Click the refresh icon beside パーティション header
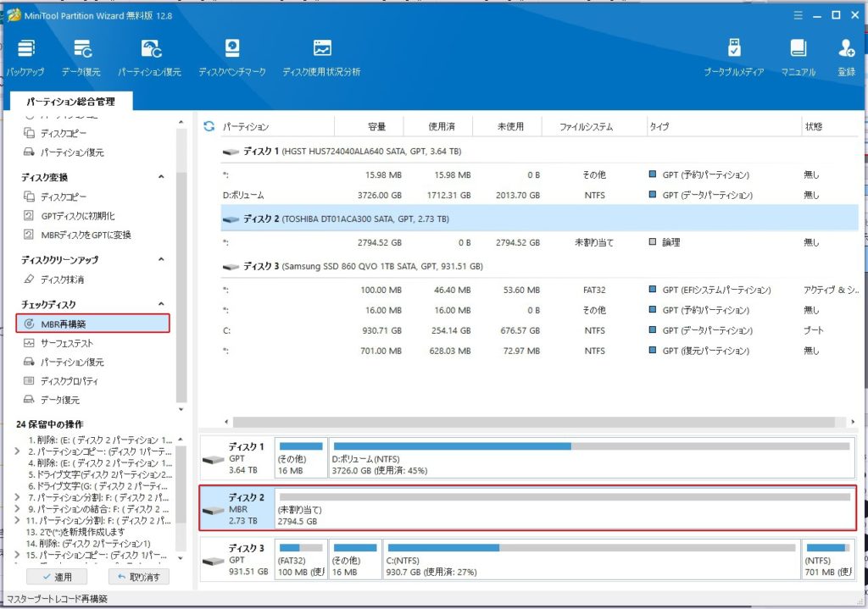Image resolution: width=868 pixels, height=609 pixels. click(x=209, y=127)
